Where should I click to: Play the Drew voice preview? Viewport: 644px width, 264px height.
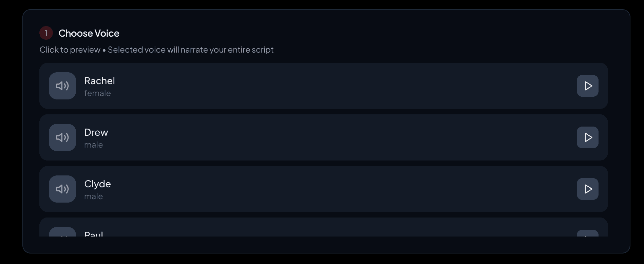pyautogui.click(x=587, y=137)
